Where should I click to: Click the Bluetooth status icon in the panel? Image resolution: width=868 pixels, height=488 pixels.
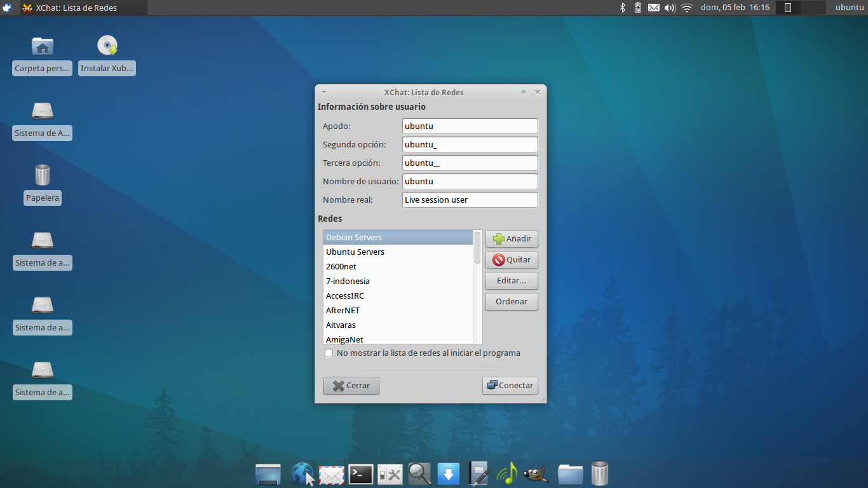(x=623, y=8)
